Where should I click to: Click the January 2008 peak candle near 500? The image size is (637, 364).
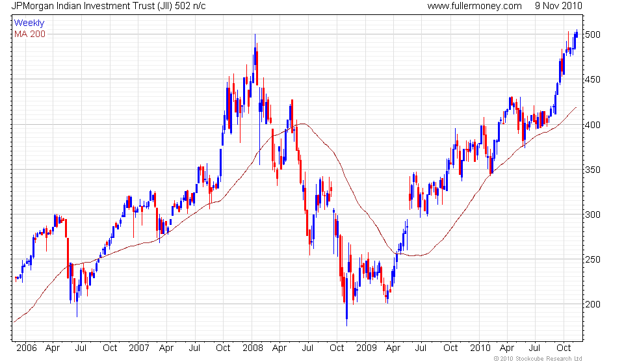tap(255, 53)
